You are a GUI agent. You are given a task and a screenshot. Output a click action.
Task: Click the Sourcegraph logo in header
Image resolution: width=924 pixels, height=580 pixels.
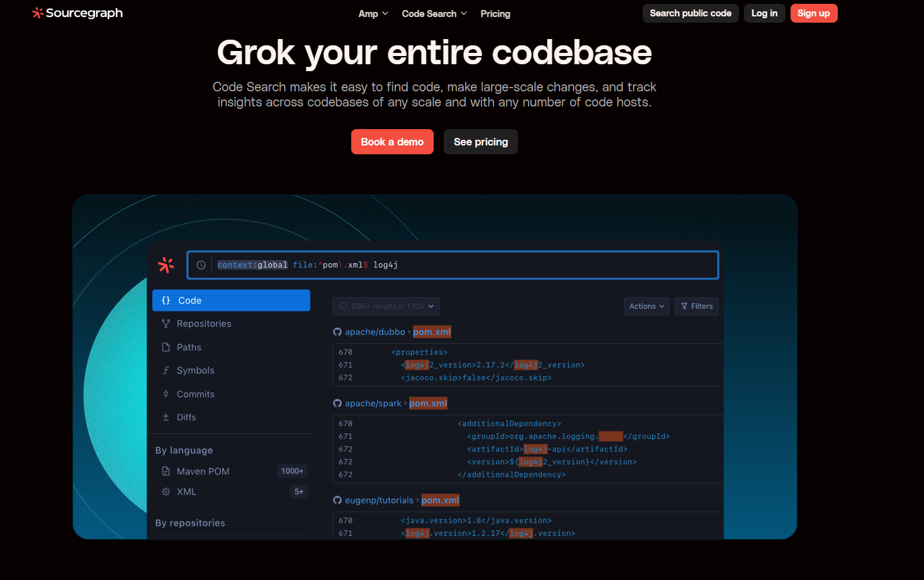[77, 13]
